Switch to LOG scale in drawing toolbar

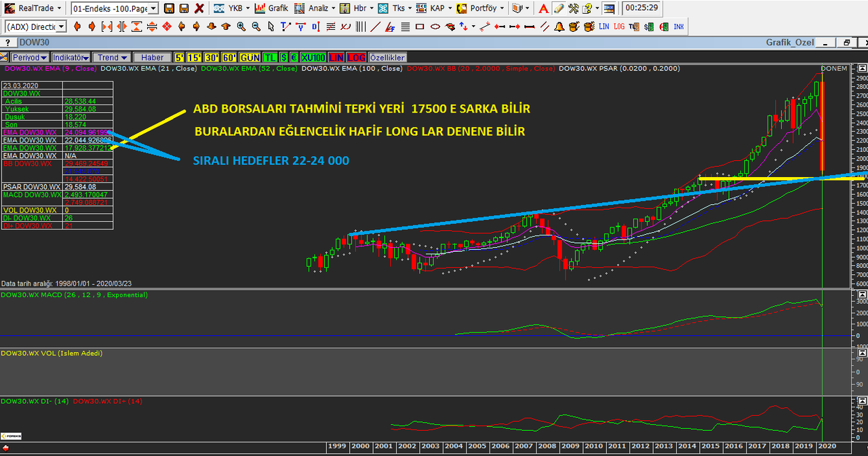pyautogui.click(x=619, y=26)
